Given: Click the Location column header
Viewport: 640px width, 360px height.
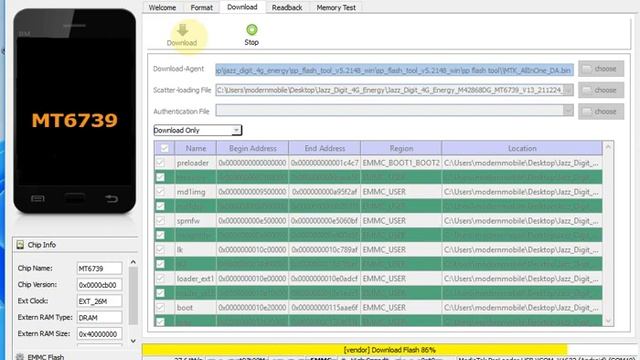Looking at the screenshot, I should tap(522, 148).
